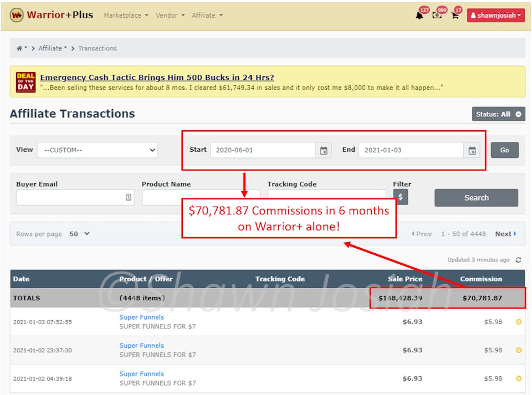This screenshot has width=532, height=395.
Task: Open the End date calendar picker icon
Action: tap(472, 150)
